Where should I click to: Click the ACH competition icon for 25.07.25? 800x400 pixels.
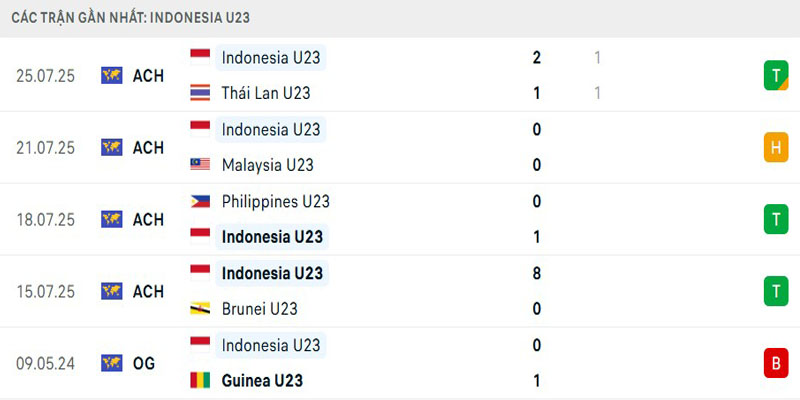[111, 75]
